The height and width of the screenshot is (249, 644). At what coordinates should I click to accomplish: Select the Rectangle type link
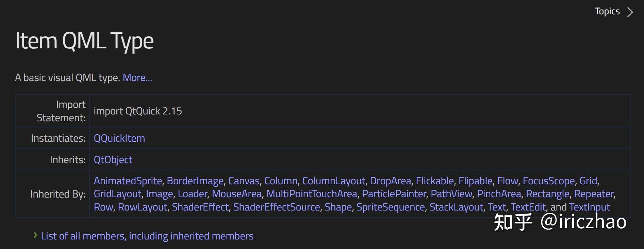[547, 194]
